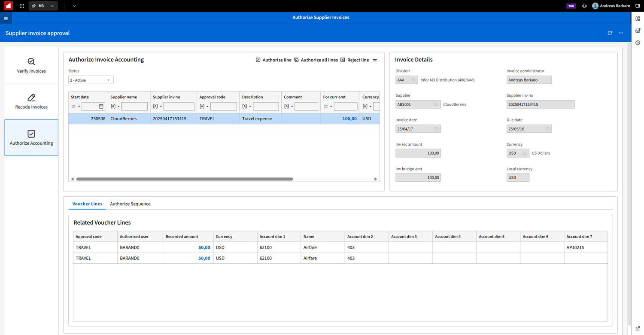This screenshot has width=644, height=335.
Task: Click the AP10215 cell in voucher lines
Action: [586, 247]
